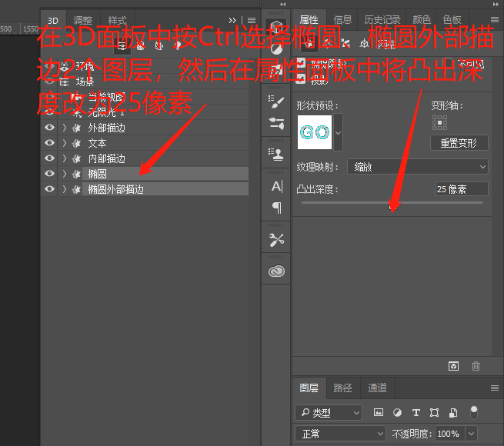Click the 3D filter lights bulb icon
Screen dimensions: 504x446
click(x=178, y=45)
